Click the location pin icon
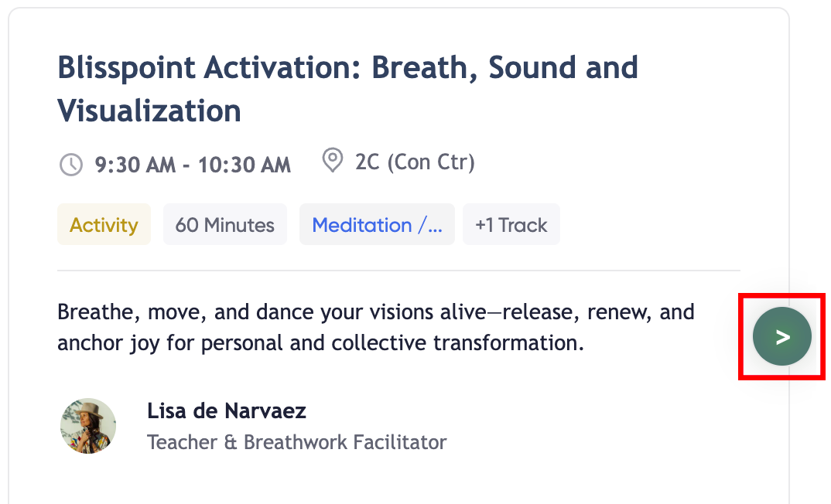Image resolution: width=831 pixels, height=504 pixels. (x=333, y=162)
